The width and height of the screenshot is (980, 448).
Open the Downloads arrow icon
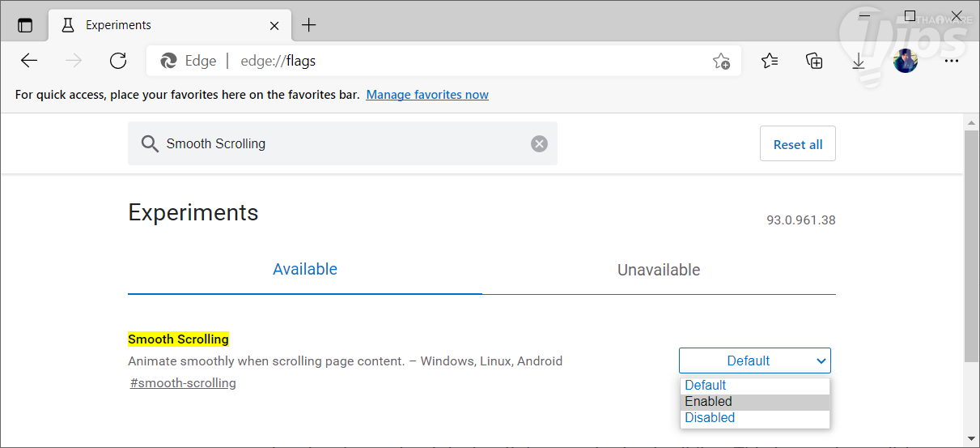pyautogui.click(x=859, y=61)
